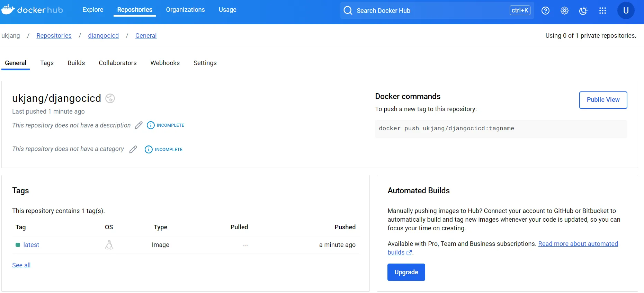
Task: Edit repository category pencil icon
Action: [x=133, y=149]
